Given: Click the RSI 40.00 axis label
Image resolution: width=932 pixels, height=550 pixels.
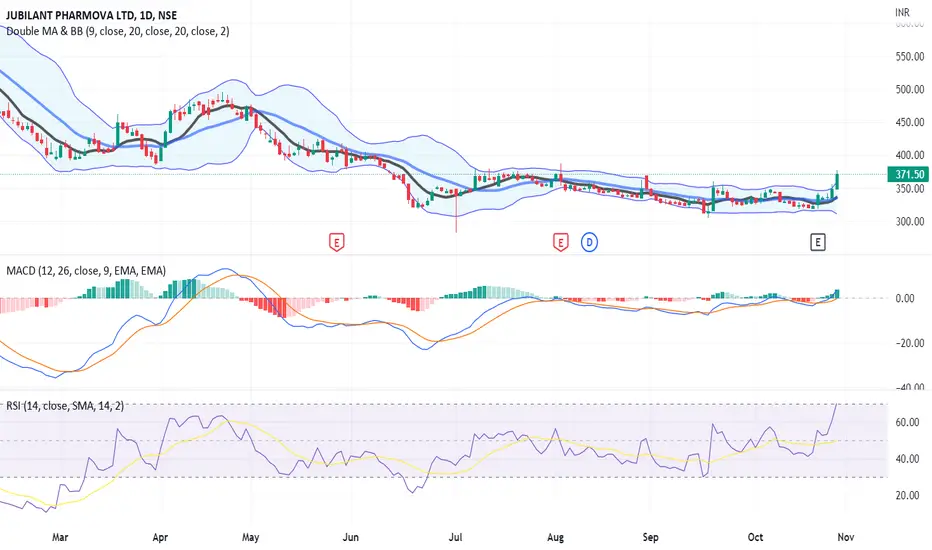Looking at the screenshot, I should coord(907,459).
